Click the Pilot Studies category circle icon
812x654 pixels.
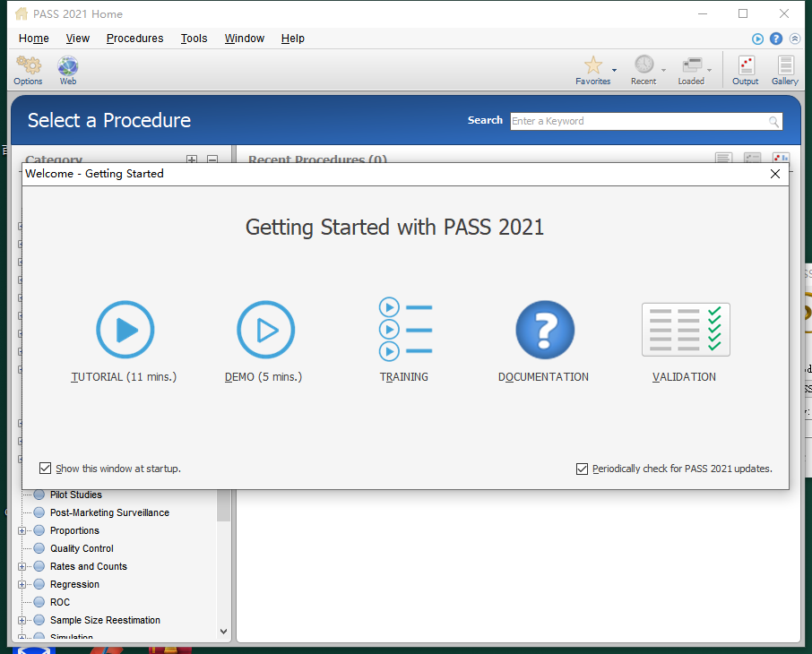coord(39,495)
